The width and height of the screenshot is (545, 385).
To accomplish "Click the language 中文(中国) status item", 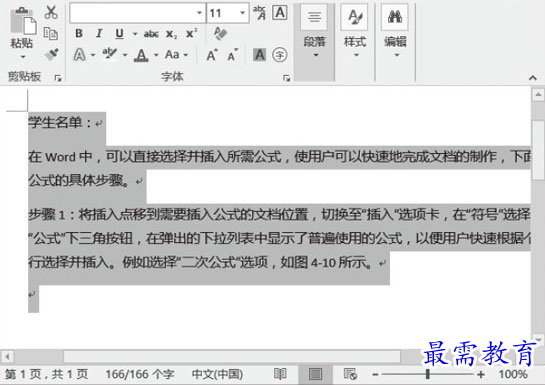I will point(217,374).
